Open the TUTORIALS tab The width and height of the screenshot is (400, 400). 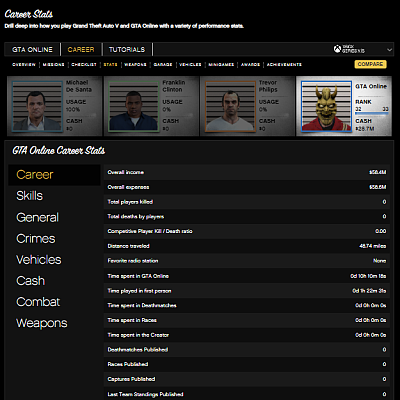127,49
